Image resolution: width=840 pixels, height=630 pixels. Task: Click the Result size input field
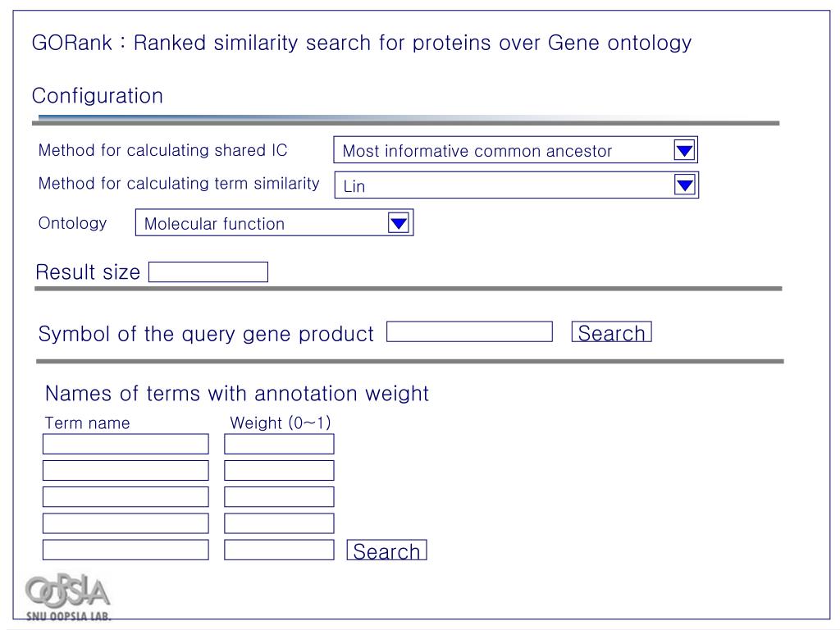pos(208,272)
